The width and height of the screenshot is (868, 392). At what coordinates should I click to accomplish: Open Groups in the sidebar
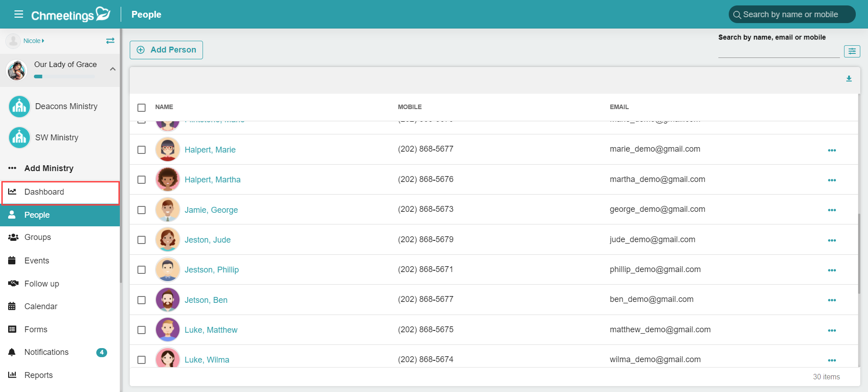[60, 237]
